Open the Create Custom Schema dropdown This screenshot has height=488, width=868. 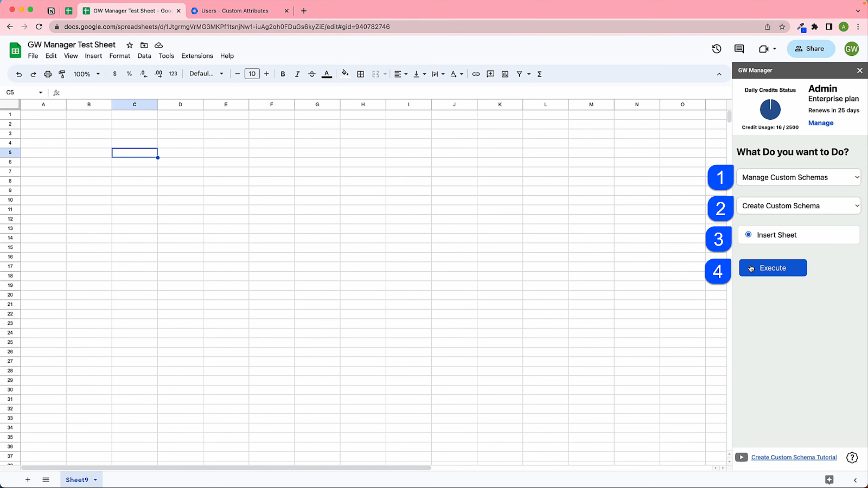[799, 206]
